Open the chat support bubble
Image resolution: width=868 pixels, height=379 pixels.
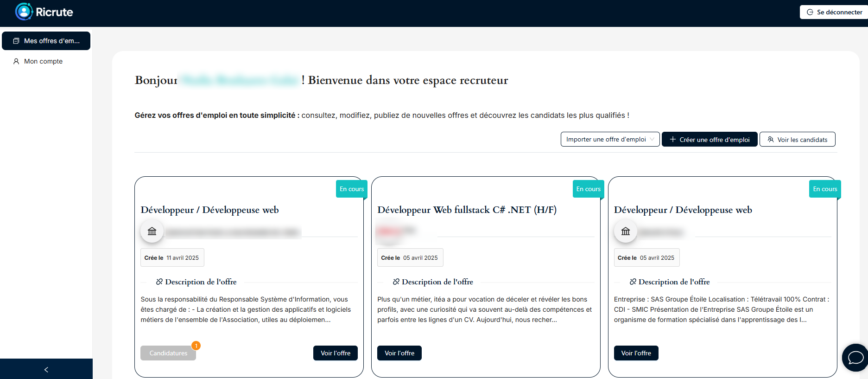tap(855, 358)
